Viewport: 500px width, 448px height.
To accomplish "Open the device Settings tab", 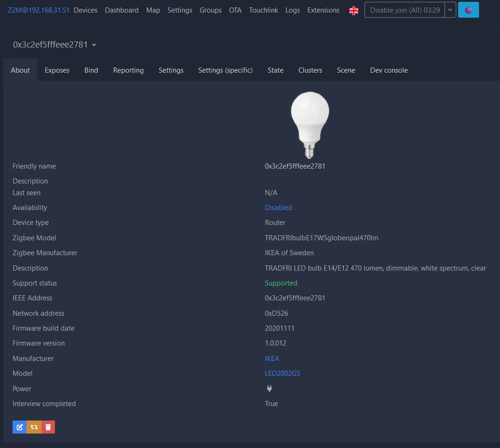I will (x=171, y=70).
